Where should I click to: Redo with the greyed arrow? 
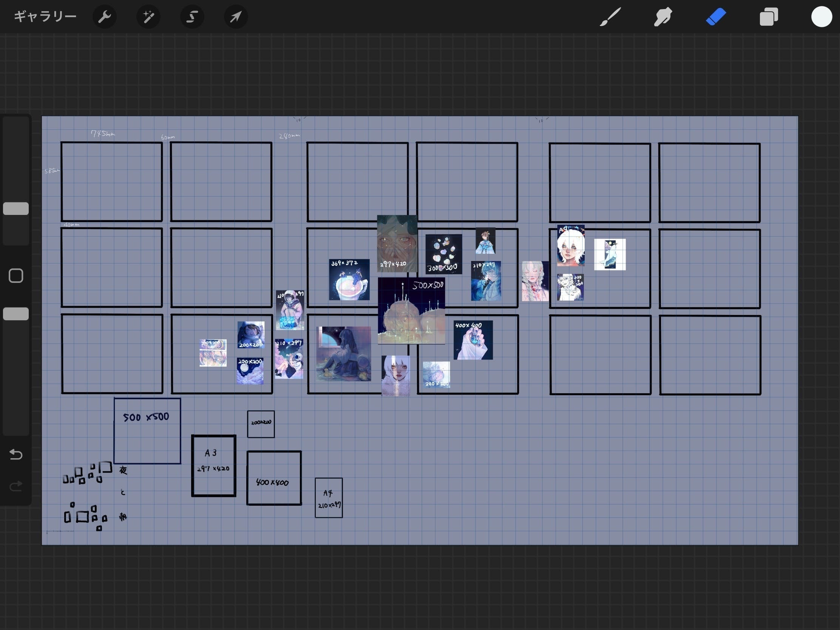[x=16, y=486]
